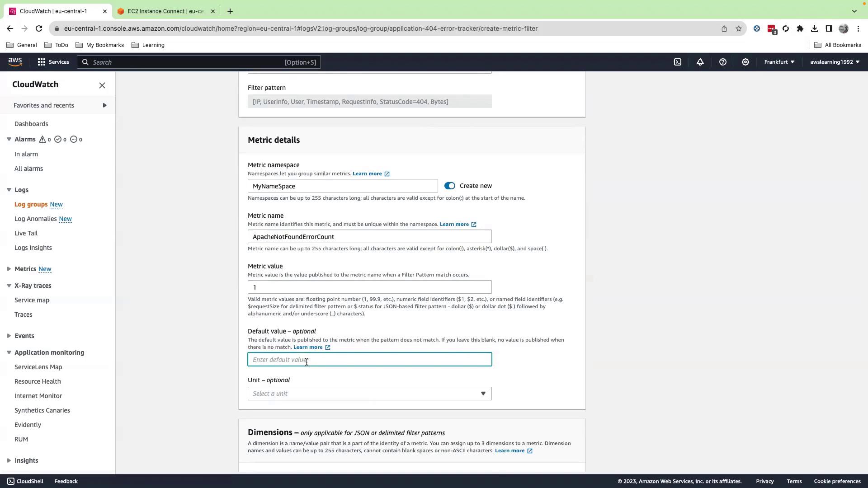Click the Metric name input field
Image resolution: width=868 pixels, height=488 pixels.
(370, 237)
